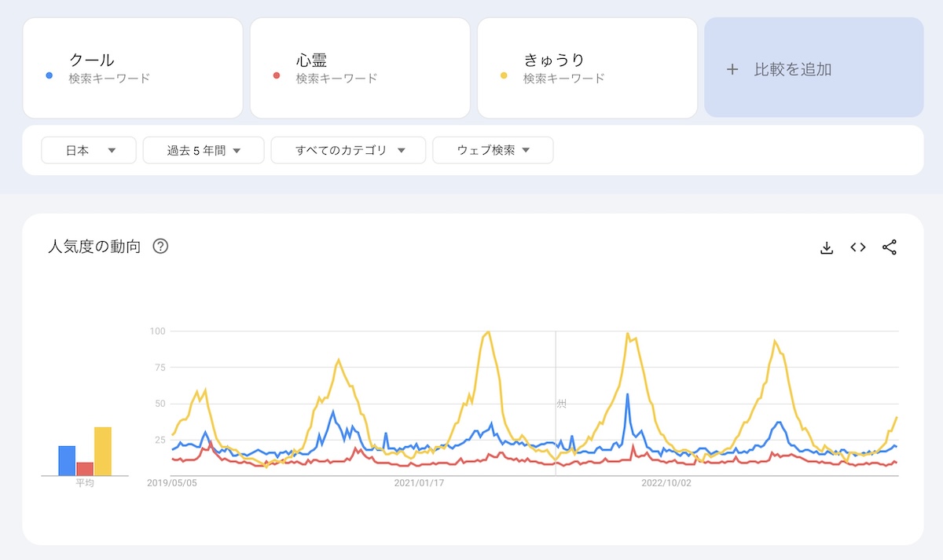Click the blue average bar for クール

pyautogui.click(x=67, y=460)
